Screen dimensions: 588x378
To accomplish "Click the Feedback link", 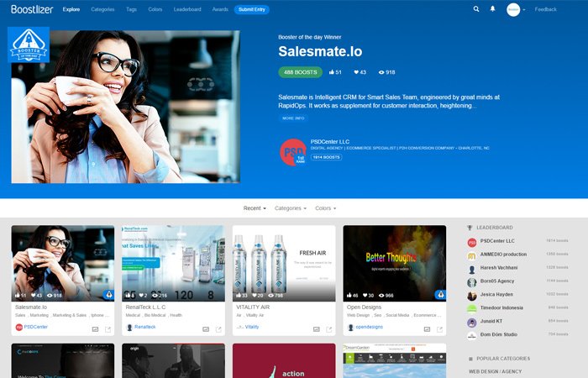I will (546, 9).
